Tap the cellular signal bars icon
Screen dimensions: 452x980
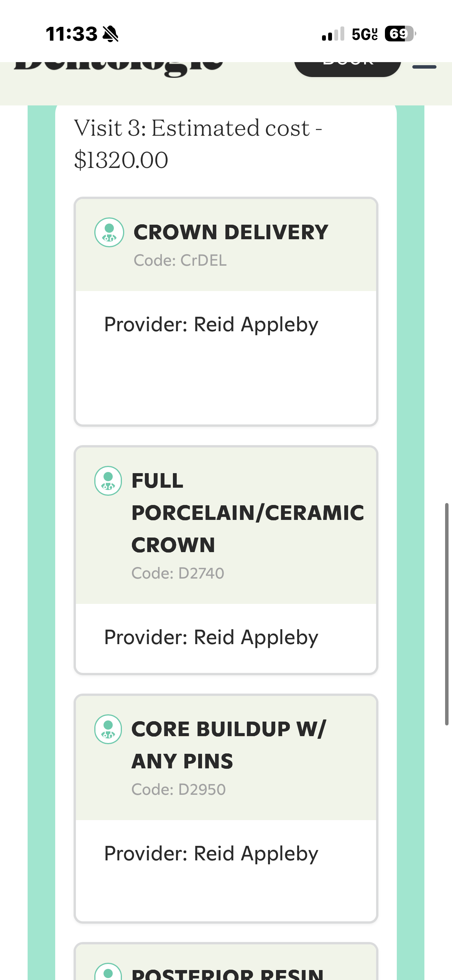333,34
